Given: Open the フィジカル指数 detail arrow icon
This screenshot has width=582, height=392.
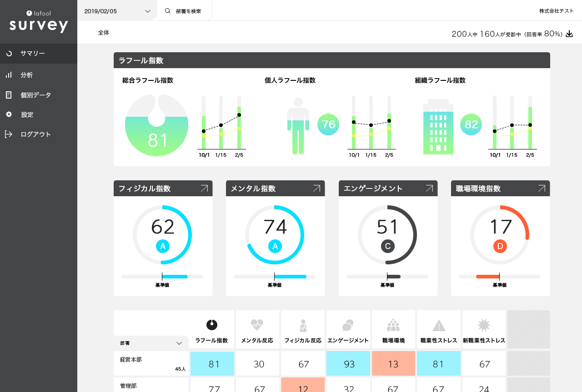Looking at the screenshot, I should [x=204, y=189].
